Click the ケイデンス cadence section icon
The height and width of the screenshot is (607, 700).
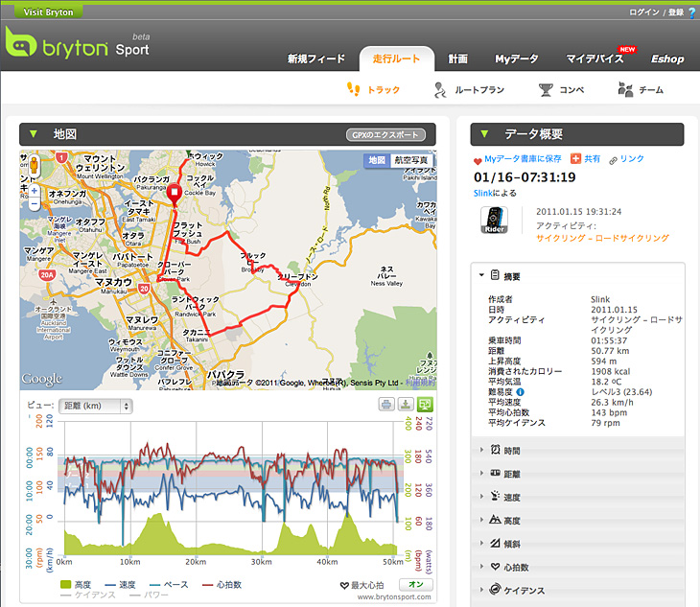[x=495, y=589]
